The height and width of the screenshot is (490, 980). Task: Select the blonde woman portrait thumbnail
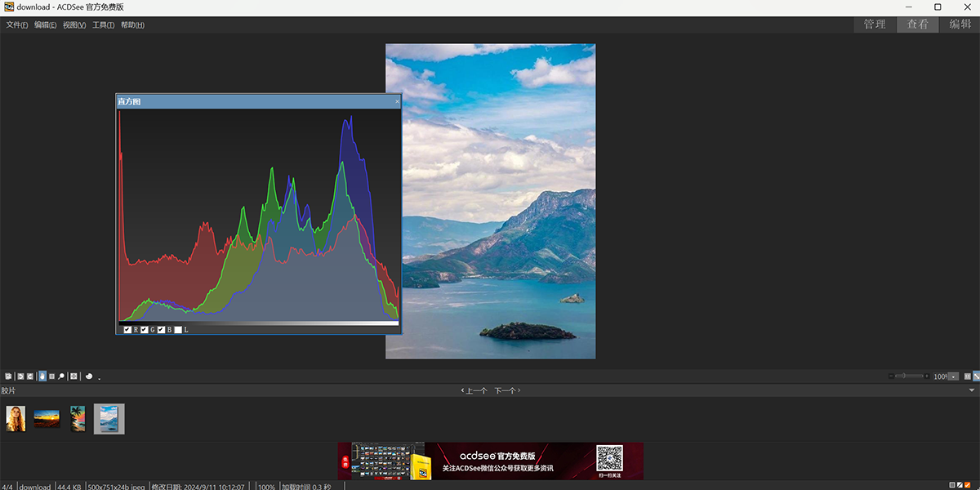click(x=16, y=419)
